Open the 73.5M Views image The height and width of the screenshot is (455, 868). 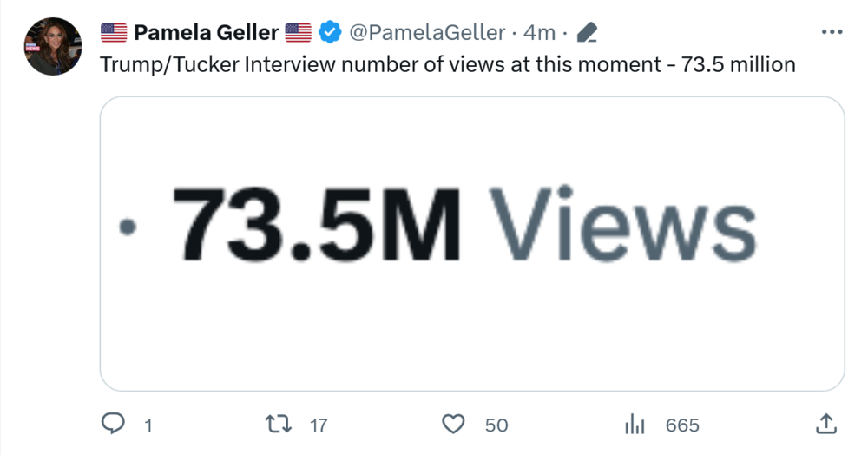click(x=472, y=243)
